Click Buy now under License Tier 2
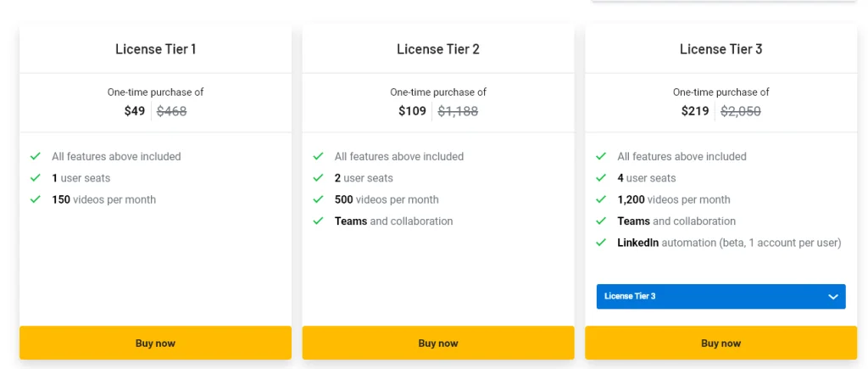The image size is (868, 369). click(438, 344)
